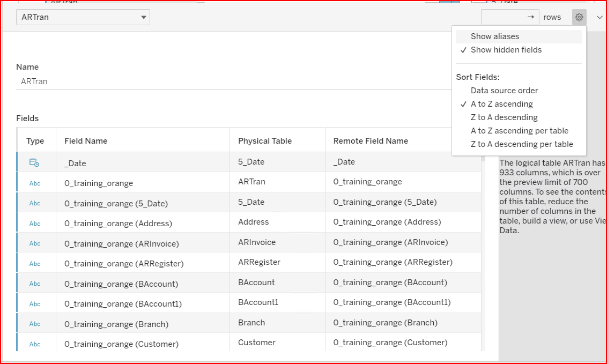Collapse panel with chevron beside gear
607x364 pixels.
click(x=599, y=17)
